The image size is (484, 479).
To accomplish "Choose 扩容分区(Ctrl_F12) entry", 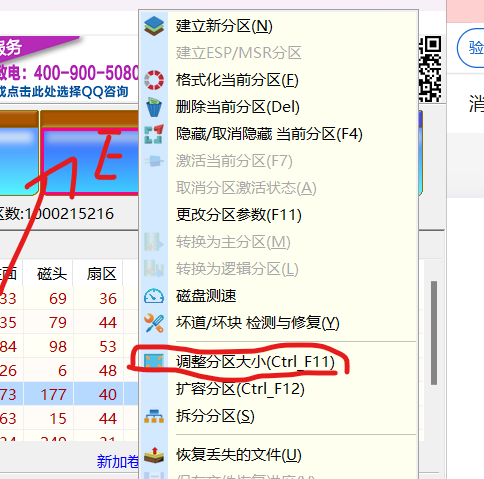I will coord(240,389).
